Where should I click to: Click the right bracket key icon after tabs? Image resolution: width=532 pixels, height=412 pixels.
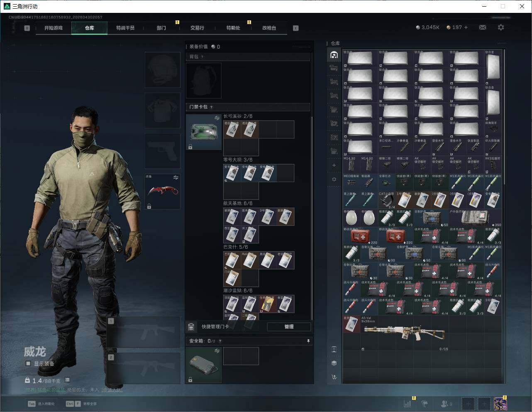click(296, 28)
